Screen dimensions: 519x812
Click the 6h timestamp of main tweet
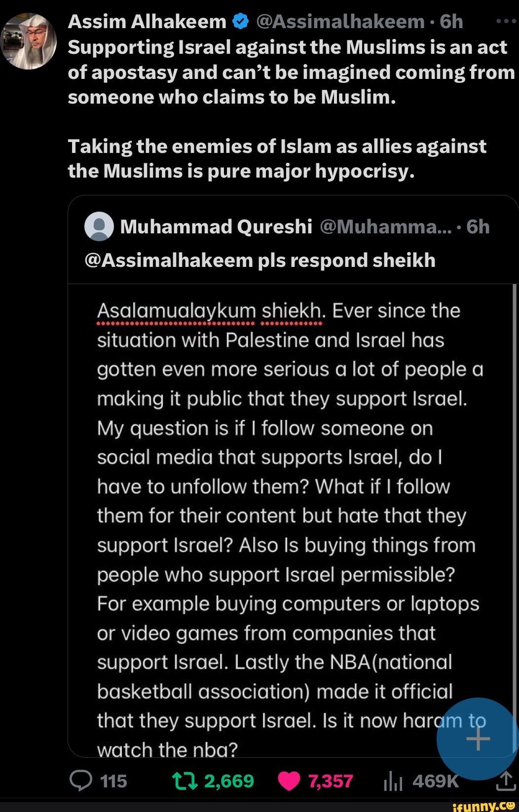click(x=451, y=22)
